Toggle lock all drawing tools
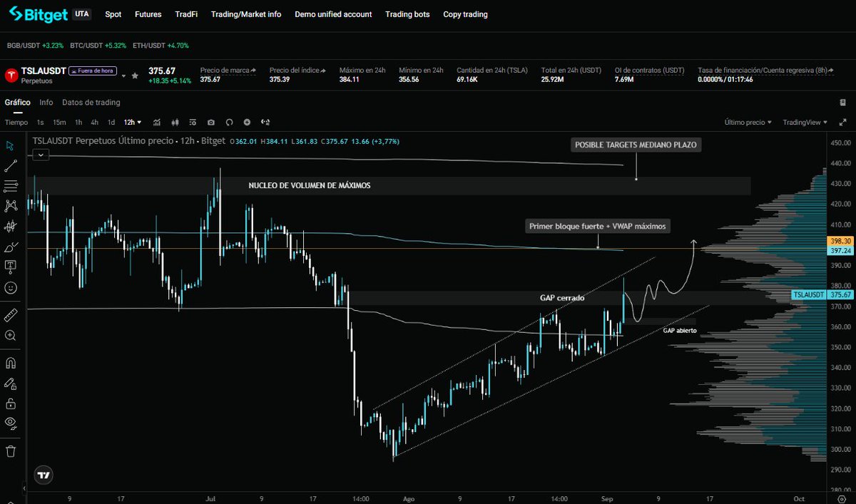 click(11, 403)
